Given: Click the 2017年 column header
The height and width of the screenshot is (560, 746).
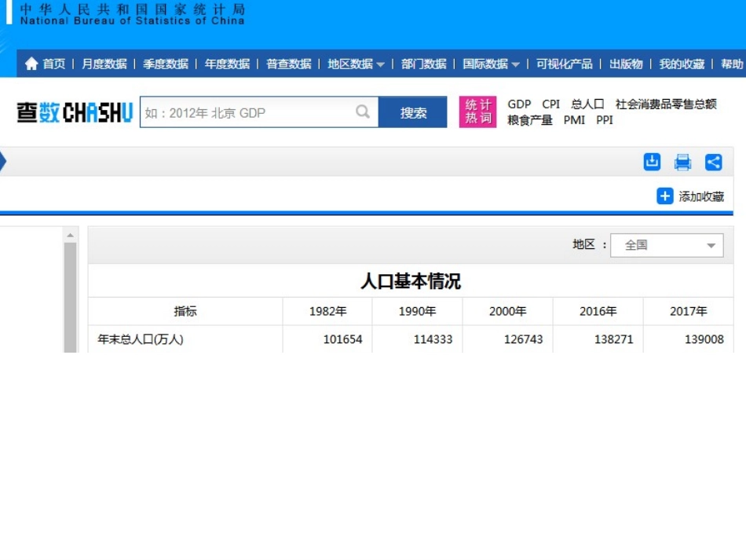Looking at the screenshot, I should pyautogui.click(x=689, y=311).
